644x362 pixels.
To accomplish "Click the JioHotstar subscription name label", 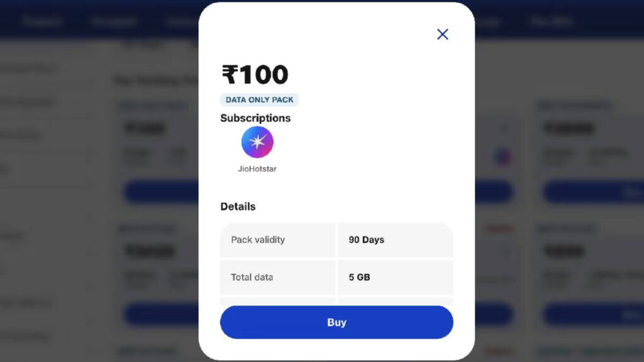I will tap(257, 168).
